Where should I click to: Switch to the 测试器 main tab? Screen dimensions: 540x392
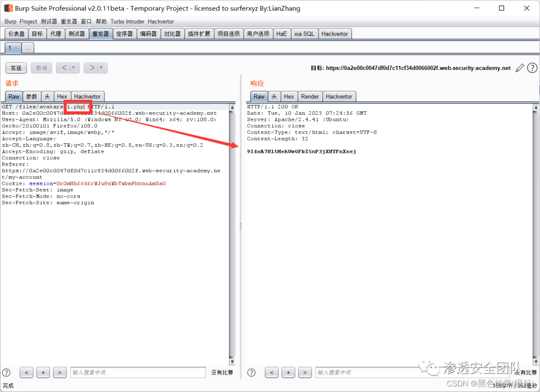76,33
